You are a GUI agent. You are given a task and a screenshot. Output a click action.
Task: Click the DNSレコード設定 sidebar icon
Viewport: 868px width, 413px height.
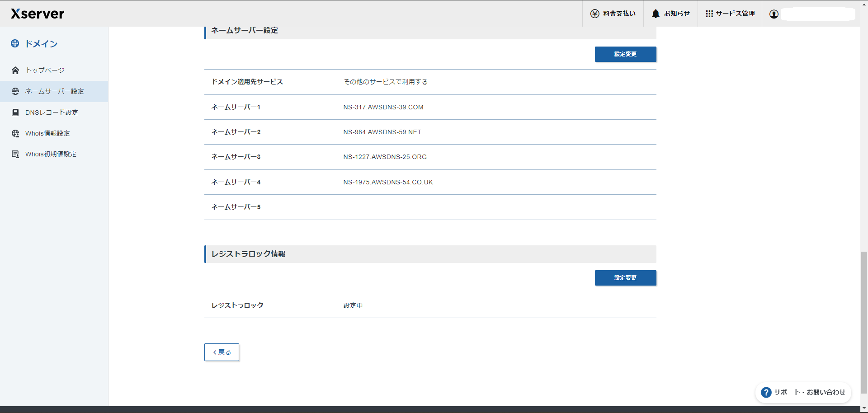pyautogui.click(x=15, y=113)
